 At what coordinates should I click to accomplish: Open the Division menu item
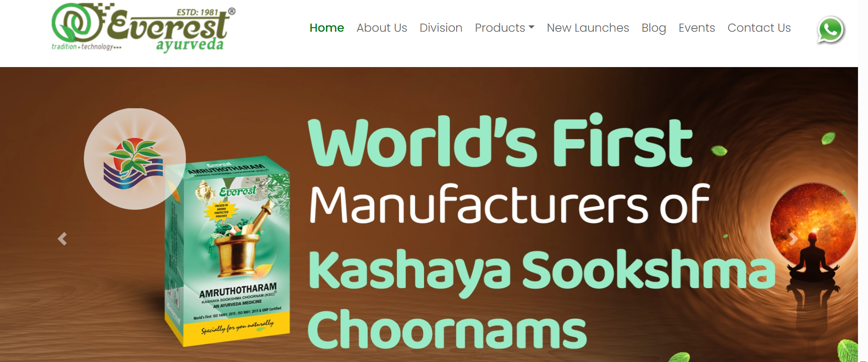(441, 28)
